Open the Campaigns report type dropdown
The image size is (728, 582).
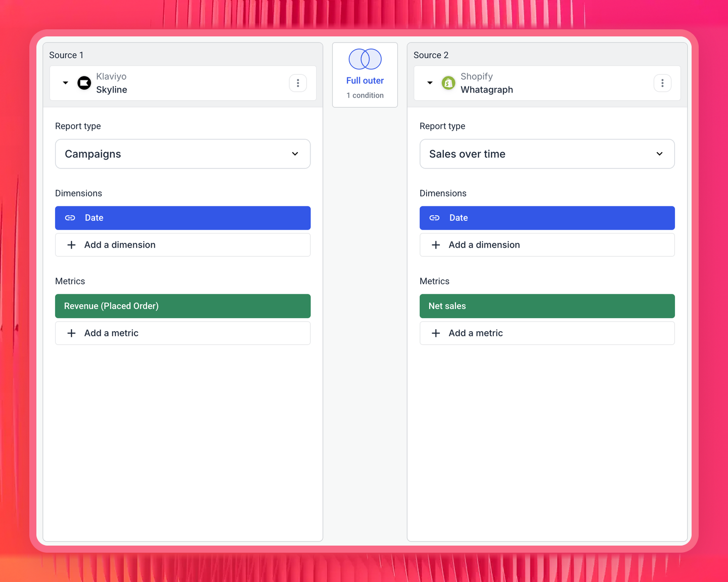183,154
